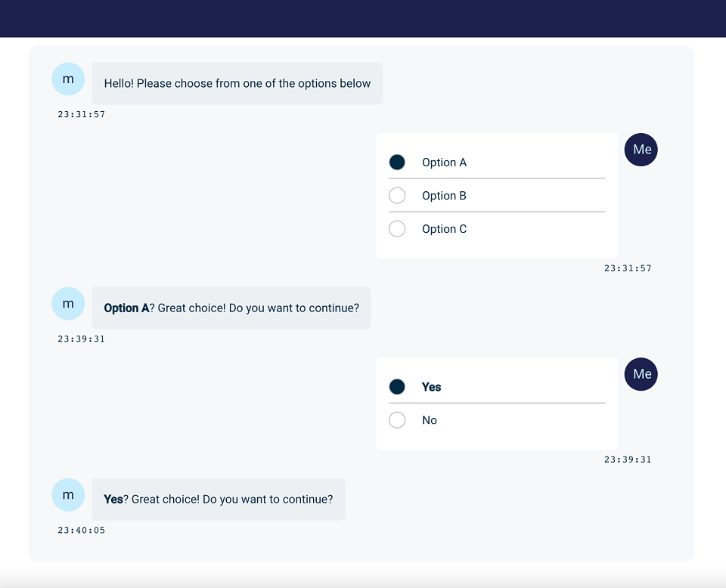Viewport: 726px width, 588px height.
Task: Click the No label text
Action: coord(430,420)
